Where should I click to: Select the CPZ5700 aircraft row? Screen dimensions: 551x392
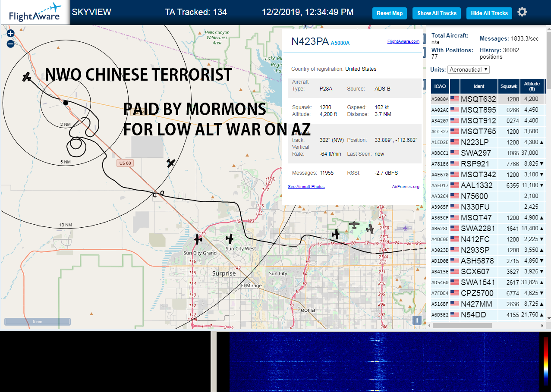(x=488, y=293)
